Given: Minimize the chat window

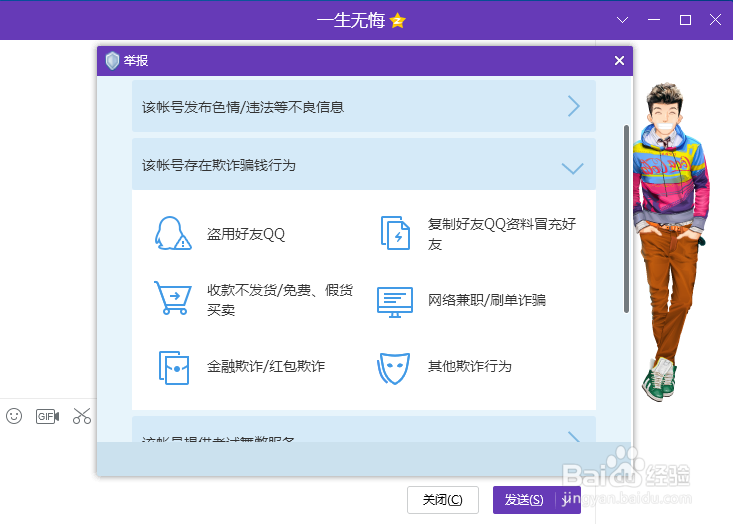Looking at the screenshot, I should coord(654,20).
